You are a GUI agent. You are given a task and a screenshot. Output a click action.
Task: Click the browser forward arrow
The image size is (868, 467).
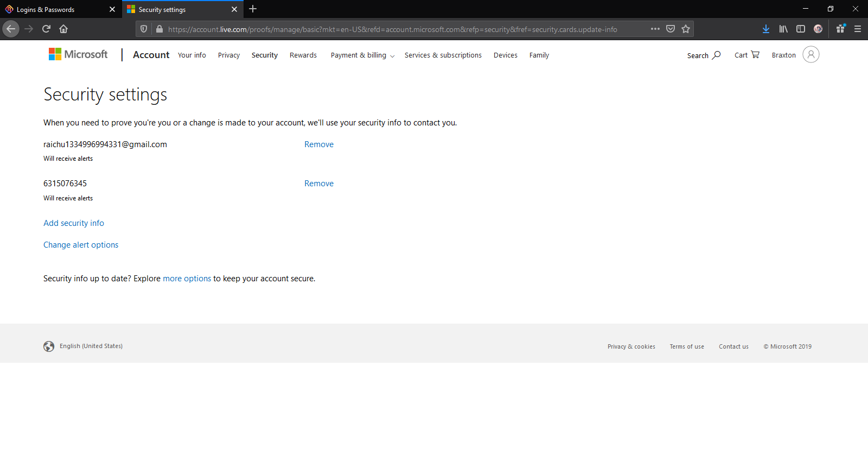tap(29, 29)
